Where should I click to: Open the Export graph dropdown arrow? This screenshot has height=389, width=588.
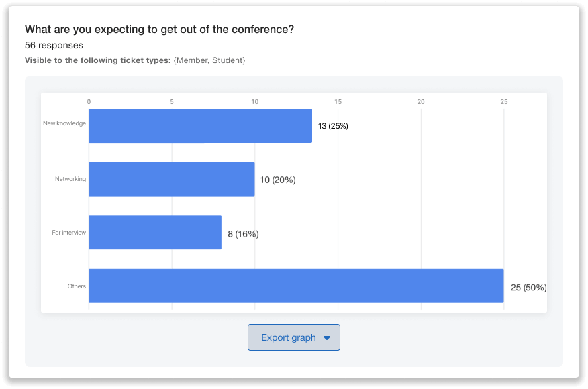pos(328,337)
